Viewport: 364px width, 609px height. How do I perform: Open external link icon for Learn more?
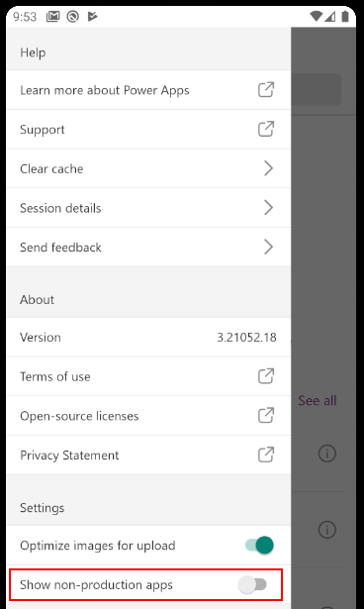tap(266, 90)
